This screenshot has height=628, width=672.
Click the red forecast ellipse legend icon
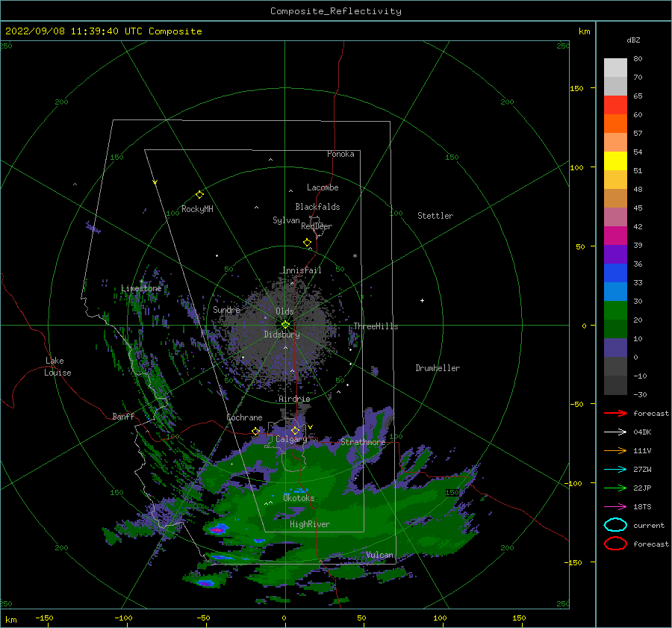coord(615,544)
